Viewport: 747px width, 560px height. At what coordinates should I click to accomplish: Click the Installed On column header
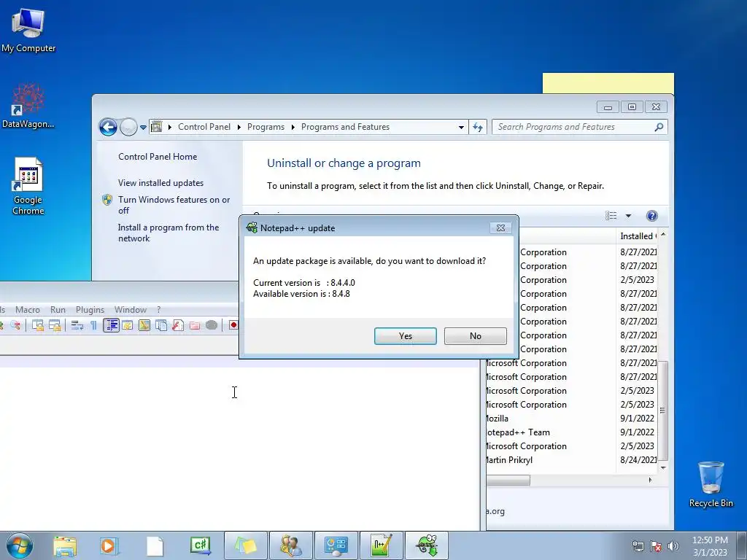(638, 236)
